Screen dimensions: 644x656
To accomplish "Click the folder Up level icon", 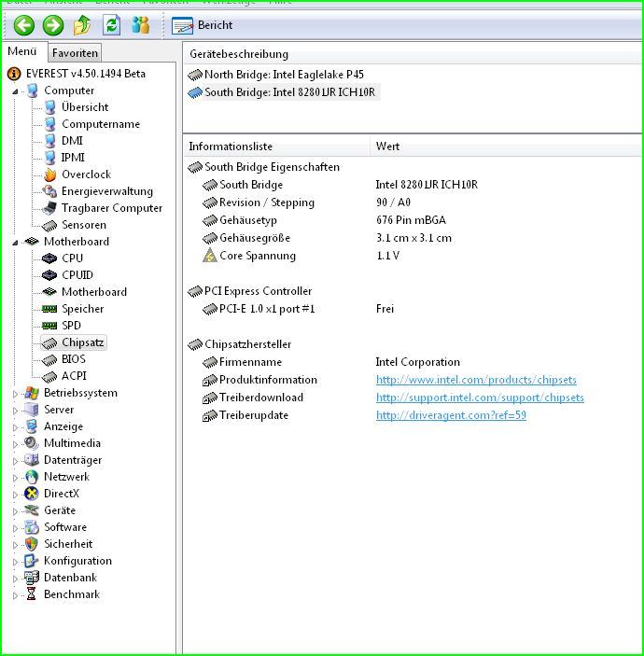I will [82, 25].
